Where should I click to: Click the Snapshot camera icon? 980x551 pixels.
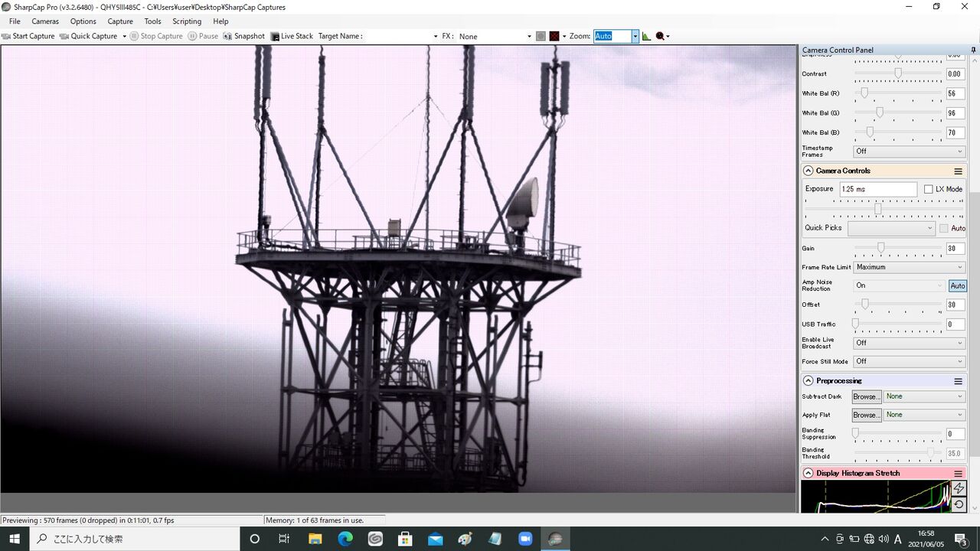227,36
